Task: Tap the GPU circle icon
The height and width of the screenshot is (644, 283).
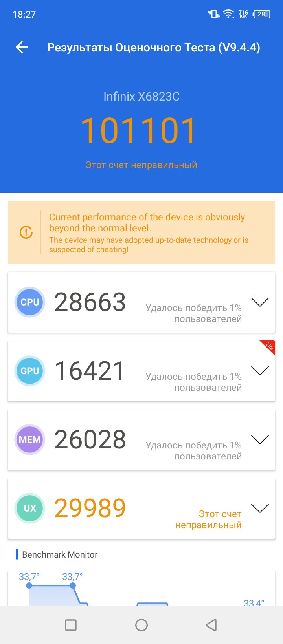Action: tap(30, 371)
